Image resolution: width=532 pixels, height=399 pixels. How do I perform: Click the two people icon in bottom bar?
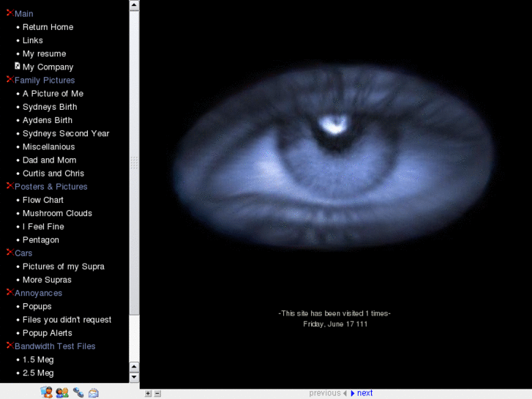(62, 392)
